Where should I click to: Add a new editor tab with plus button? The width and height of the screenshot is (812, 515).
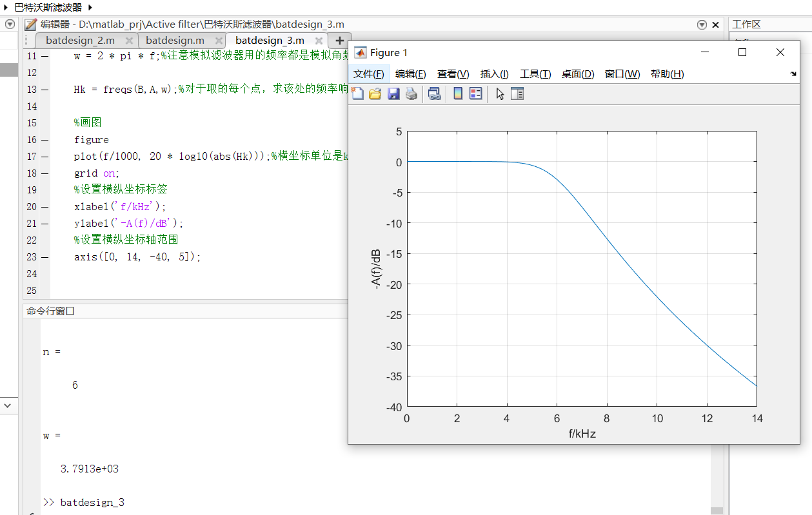pos(341,40)
